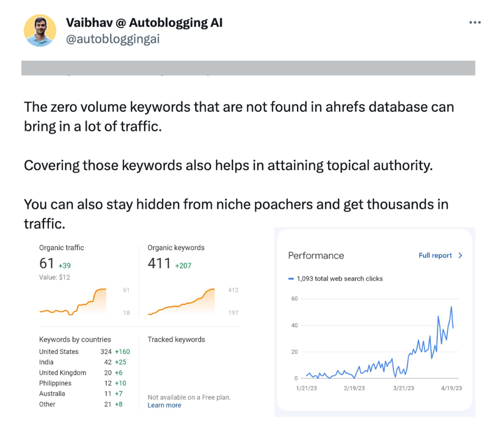Select the Philippines keywords row
Screen dimensions: 504x423
(83, 383)
